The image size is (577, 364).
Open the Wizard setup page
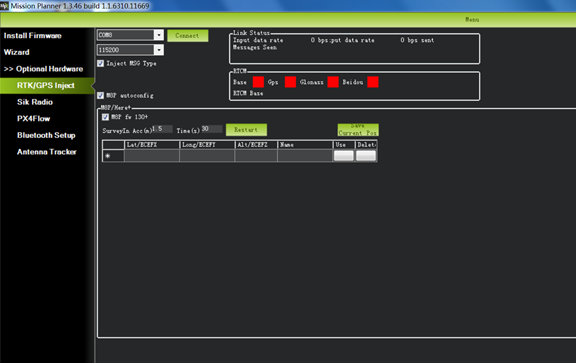pyautogui.click(x=17, y=52)
